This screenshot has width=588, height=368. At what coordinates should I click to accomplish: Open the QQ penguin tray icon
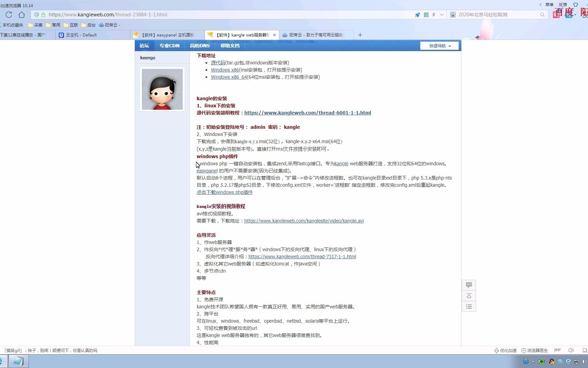click(552, 362)
